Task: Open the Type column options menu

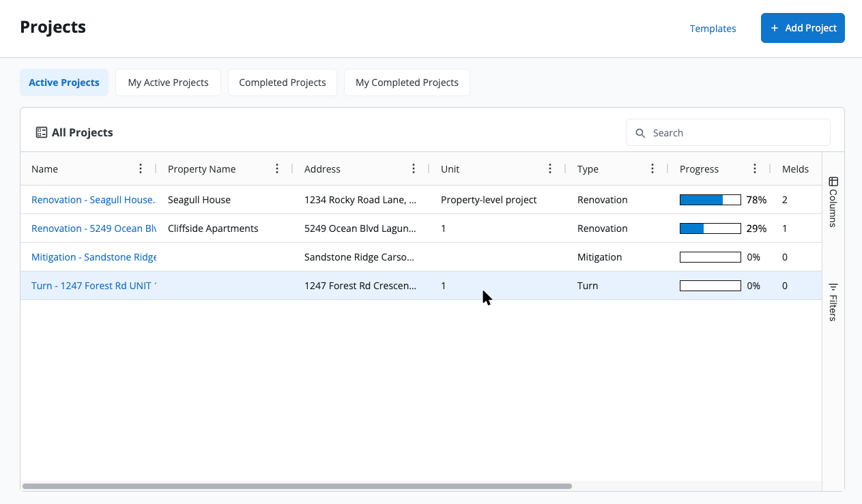Action: [x=652, y=169]
